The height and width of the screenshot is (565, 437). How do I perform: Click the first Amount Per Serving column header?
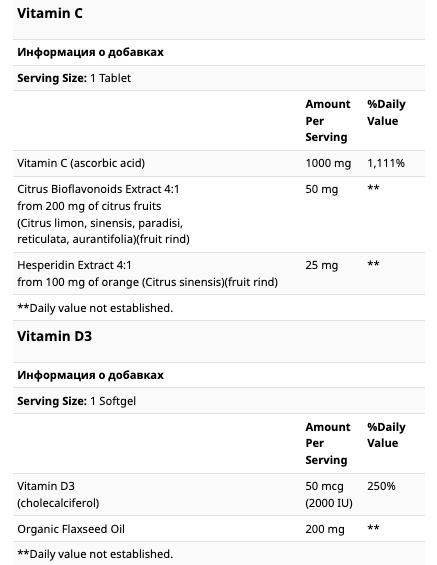pos(328,121)
